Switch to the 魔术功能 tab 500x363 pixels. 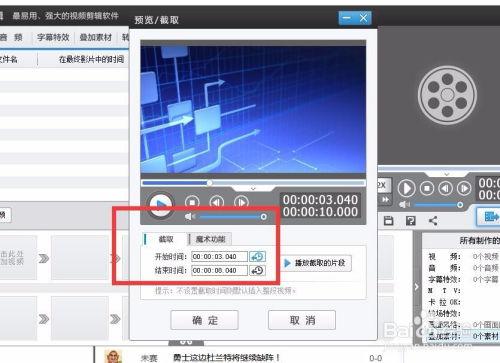pos(210,239)
